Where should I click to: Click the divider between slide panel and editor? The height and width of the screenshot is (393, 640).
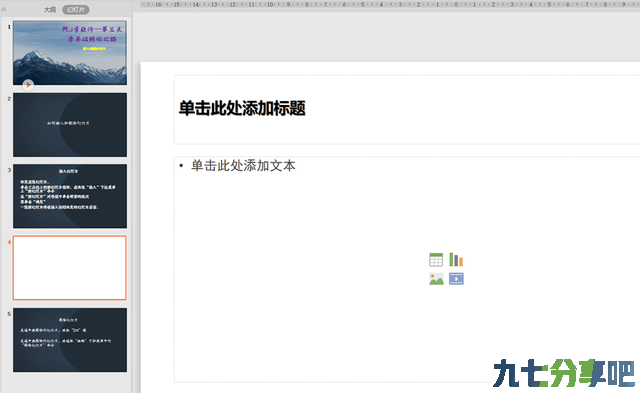point(132,196)
